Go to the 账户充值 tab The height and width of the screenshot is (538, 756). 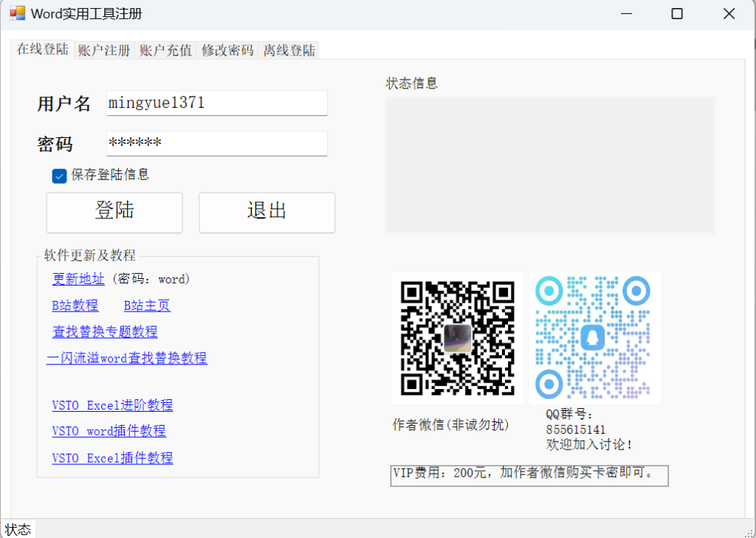pos(165,50)
